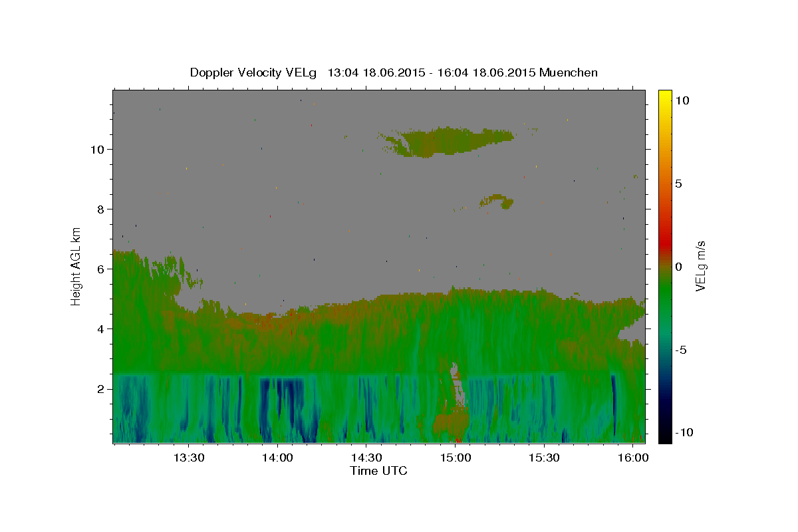Select the 15:00 time axis label
The height and width of the screenshot is (532, 798).
coord(456,458)
